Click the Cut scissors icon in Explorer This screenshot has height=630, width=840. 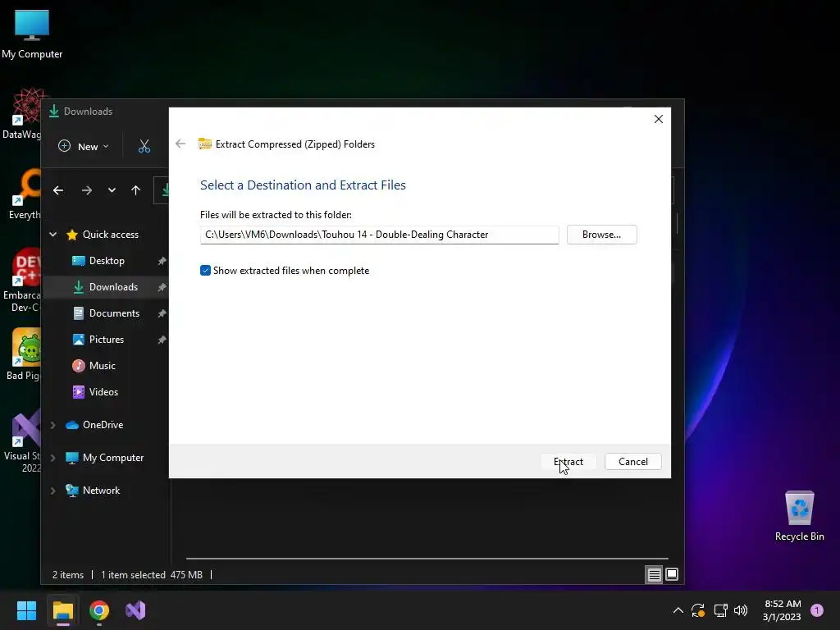(x=144, y=146)
